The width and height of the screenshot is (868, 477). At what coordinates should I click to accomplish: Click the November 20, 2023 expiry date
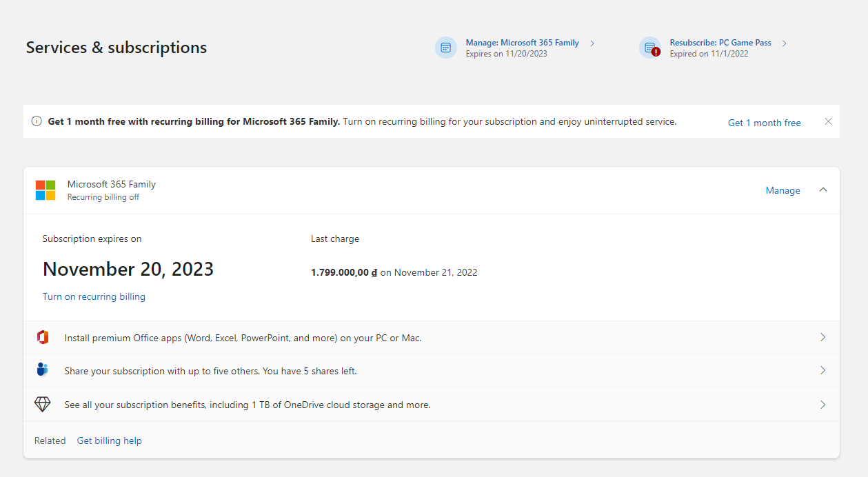pos(128,269)
